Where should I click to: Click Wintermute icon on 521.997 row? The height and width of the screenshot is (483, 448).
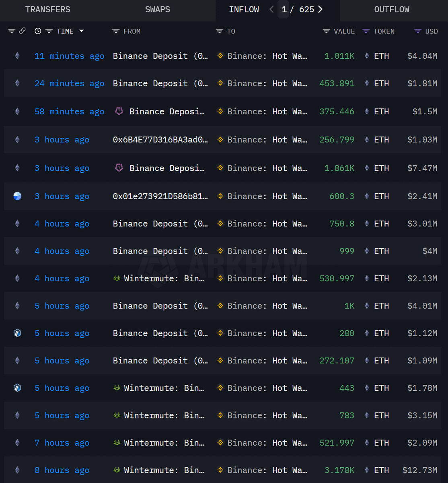(117, 442)
